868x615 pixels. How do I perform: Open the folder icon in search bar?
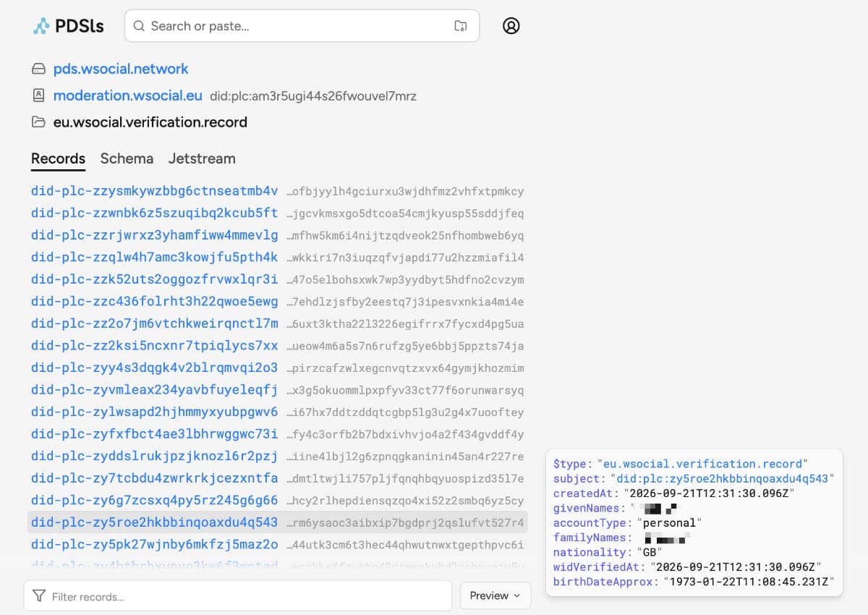coord(461,26)
